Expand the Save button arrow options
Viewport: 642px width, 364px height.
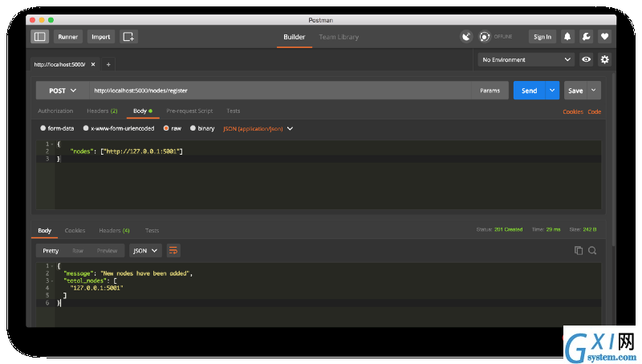coord(594,91)
